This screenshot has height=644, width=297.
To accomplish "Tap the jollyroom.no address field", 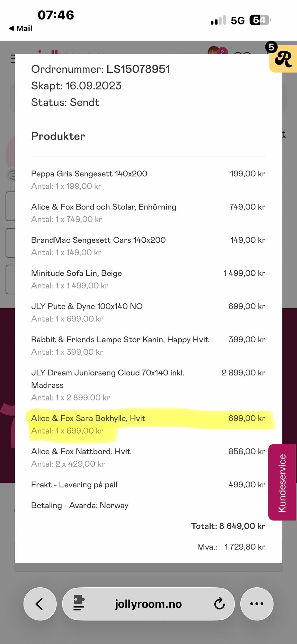I will click(x=148, y=604).
